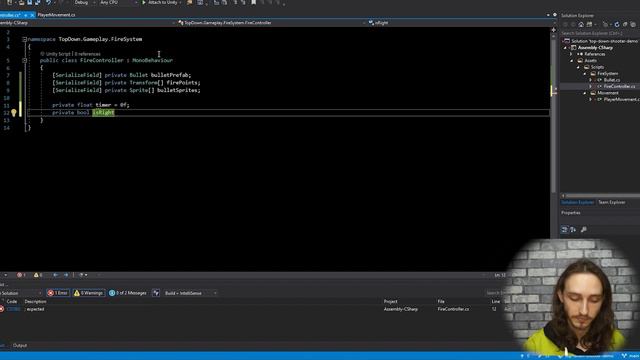Toggle the 1 Error filter button
Image resolution: width=640 pixels, height=360 pixels.
(x=58, y=293)
